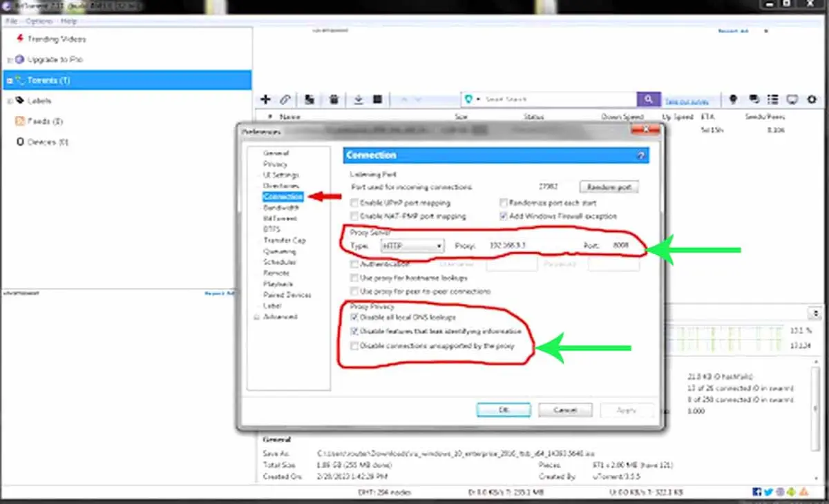This screenshot has width=829, height=504.
Task: Open the search provider shield dropdown
Action: [x=472, y=99]
